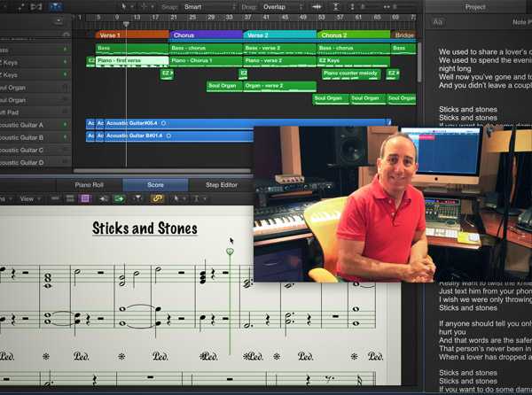This screenshot has width=532, height=395.
Task: Open the Snap dropdown set to Smart
Action: (209, 7)
